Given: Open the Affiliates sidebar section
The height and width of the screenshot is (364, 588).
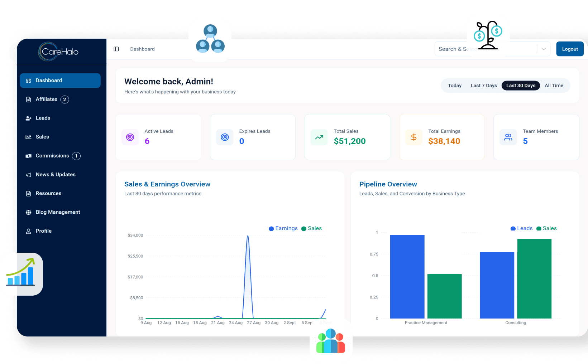Looking at the screenshot, I should (47, 99).
